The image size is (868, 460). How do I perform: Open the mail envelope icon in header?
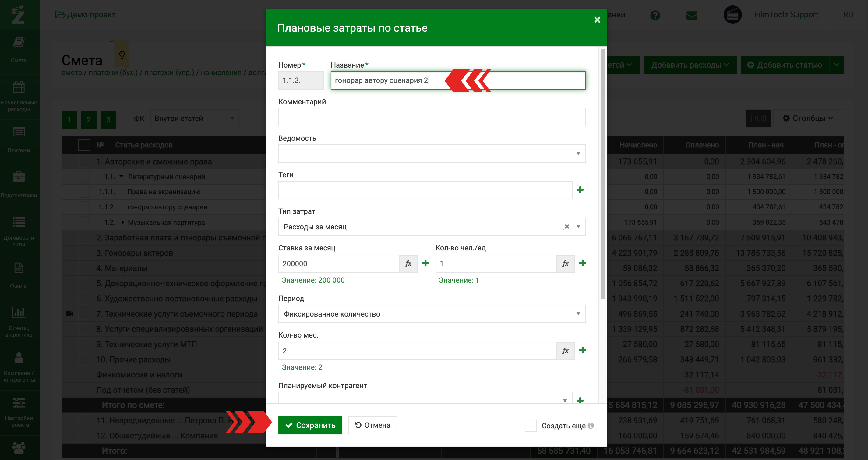(x=692, y=15)
